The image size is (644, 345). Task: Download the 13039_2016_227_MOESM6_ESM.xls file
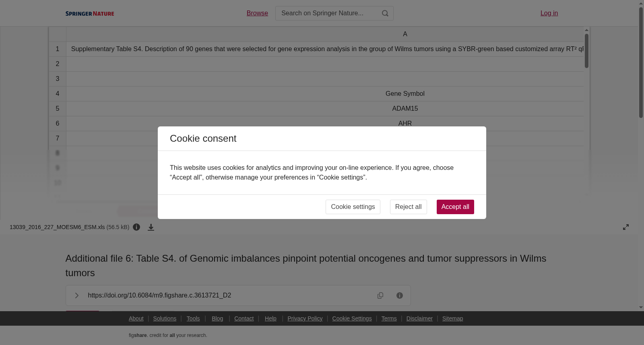[x=151, y=227]
